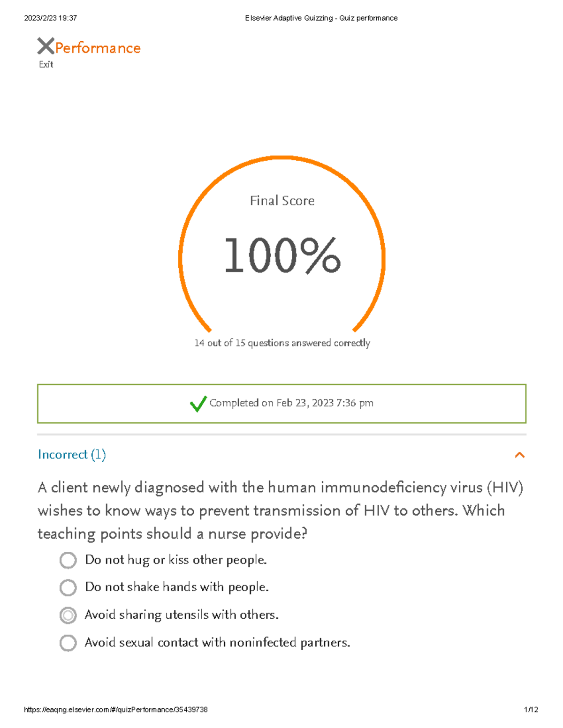
Task: Click the Exit link below Performance
Action: coord(46,64)
